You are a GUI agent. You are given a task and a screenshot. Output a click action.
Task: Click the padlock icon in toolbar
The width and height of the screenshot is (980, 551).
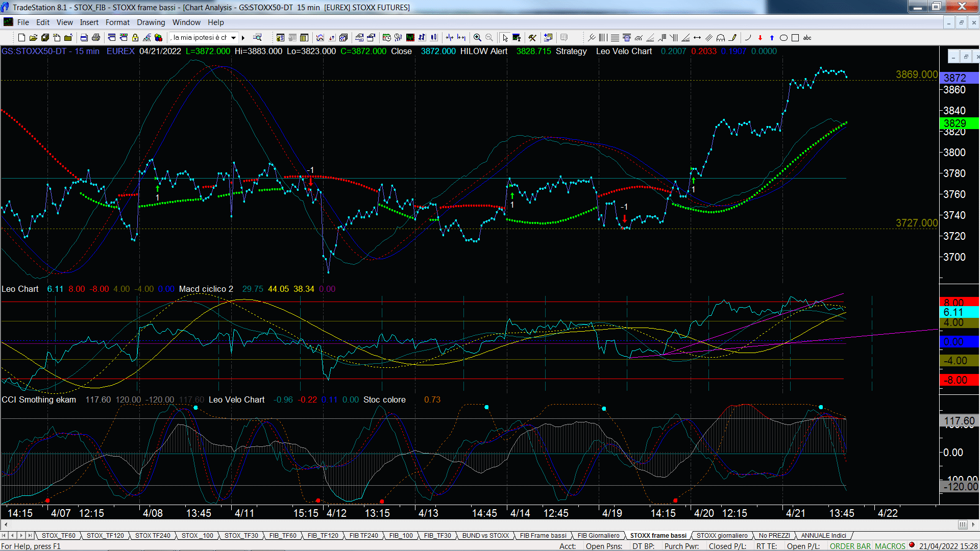[x=135, y=38]
